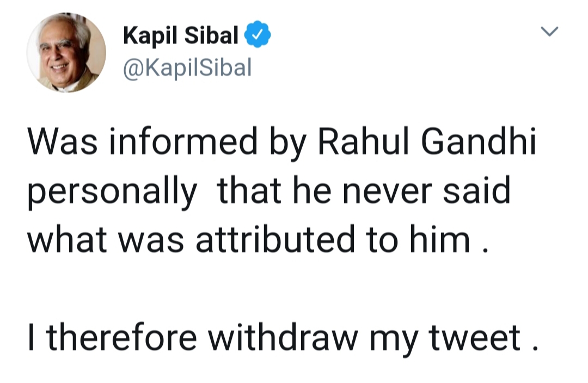
Task: Click the word "personally" in the tweet
Action: point(112,193)
